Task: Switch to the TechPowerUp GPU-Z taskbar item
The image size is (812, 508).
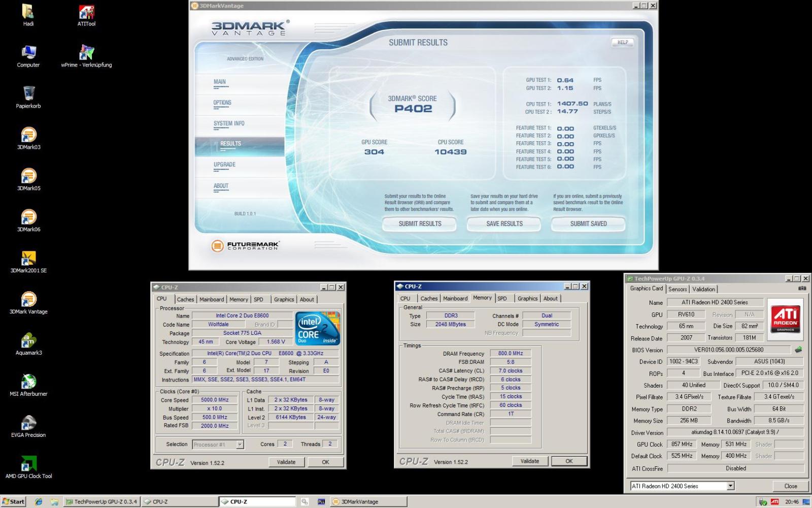Action: coord(101,501)
